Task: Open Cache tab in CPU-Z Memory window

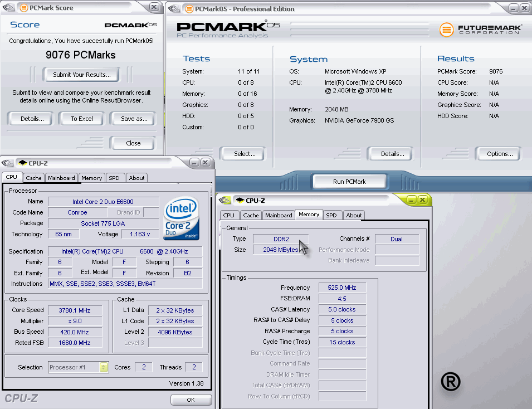Action: (251, 215)
